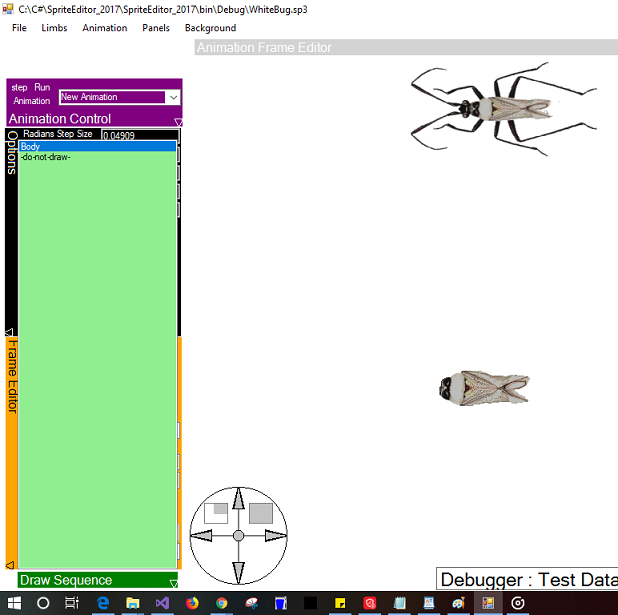Image resolution: width=618 pixels, height=615 pixels.
Task: Click the down arrow on navigation pad
Action: 238,573
